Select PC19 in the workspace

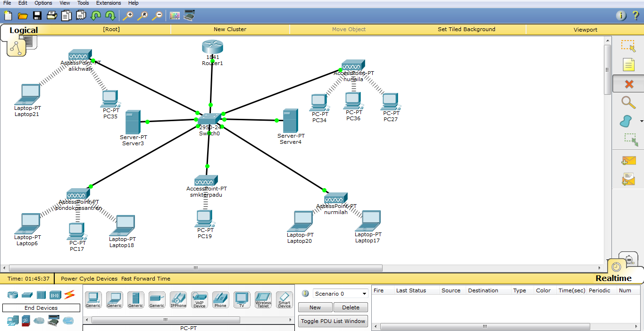coord(205,219)
